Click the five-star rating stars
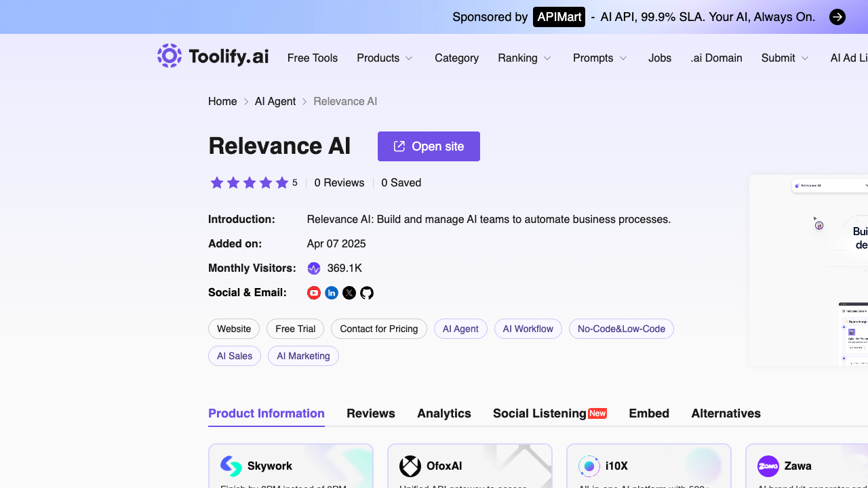This screenshot has width=868, height=488. coord(250,183)
